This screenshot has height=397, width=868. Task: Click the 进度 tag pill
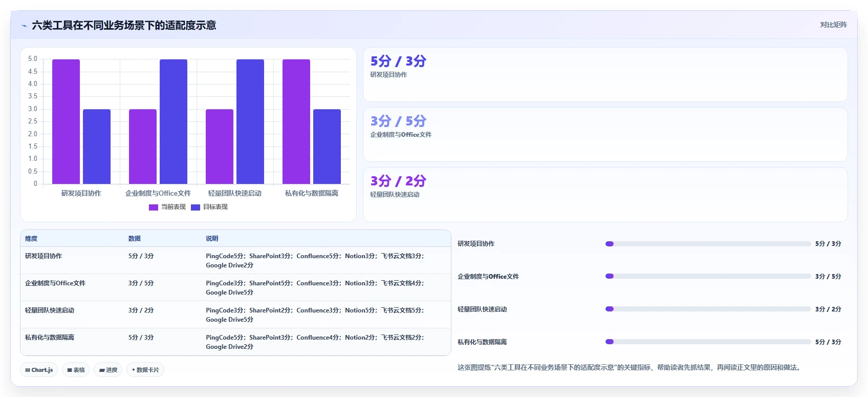tap(108, 370)
